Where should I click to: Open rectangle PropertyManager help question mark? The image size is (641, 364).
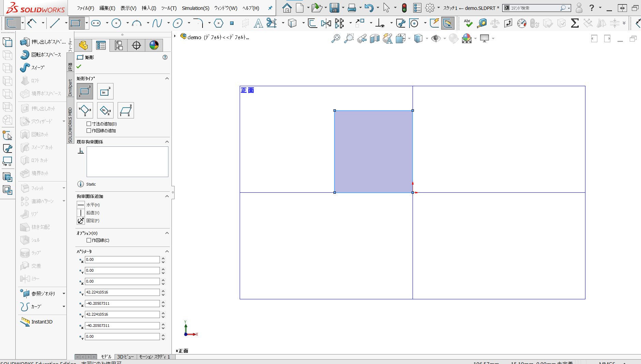[165, 57]
